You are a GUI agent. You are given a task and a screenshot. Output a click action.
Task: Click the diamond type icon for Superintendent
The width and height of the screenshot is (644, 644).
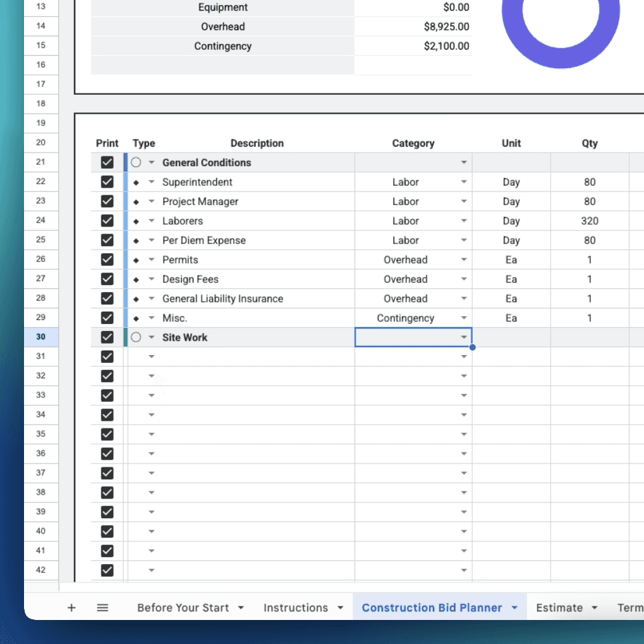tap(137, 182)
